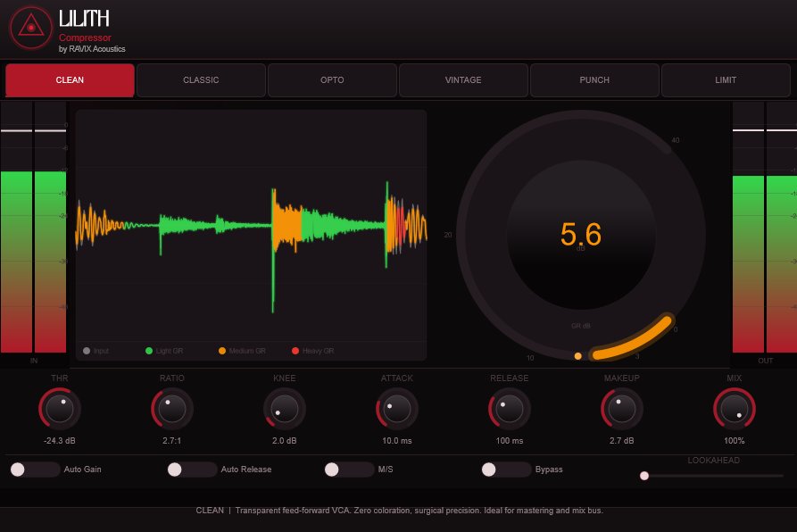Image resolution: width=797 pixels, height=532 pixels.
Task: Click the RATIO knob
Action: pyautogui.click(x=171, y=409)
